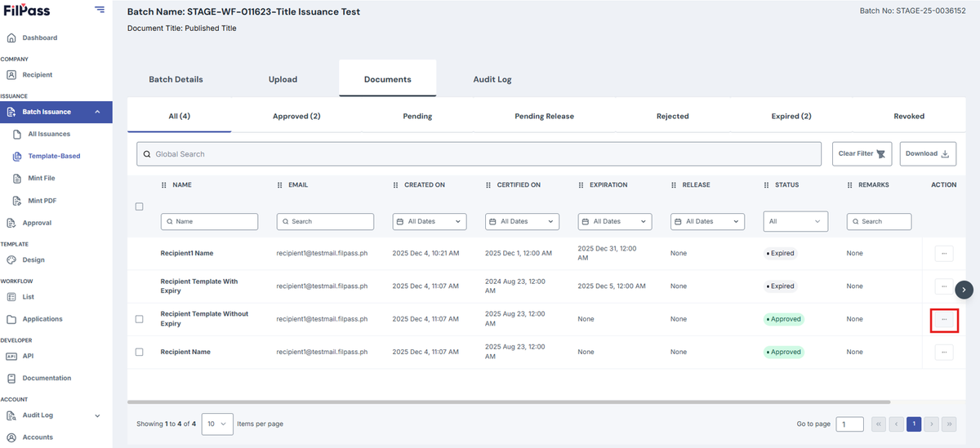Collapse sidebar with the menu toggle icon
Viewport: 980px width, 448px height.
(x=100, y=10)
